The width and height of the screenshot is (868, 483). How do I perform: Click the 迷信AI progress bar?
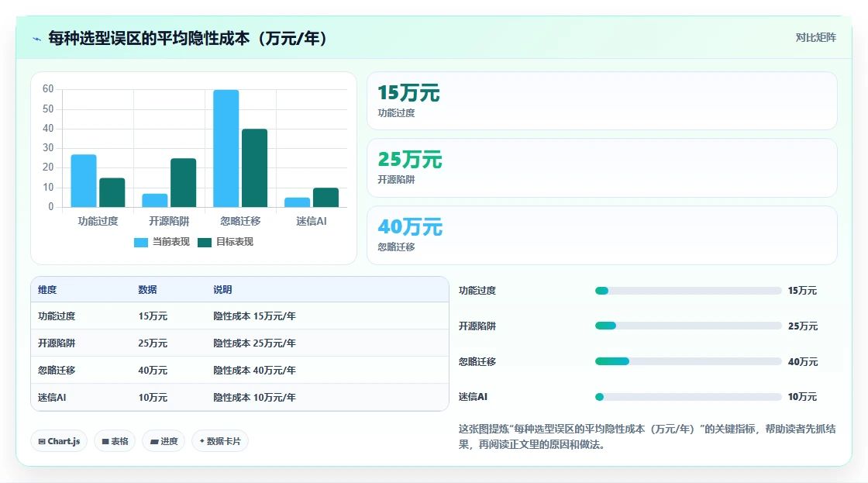pyautogui.click(x=688, y=397)
